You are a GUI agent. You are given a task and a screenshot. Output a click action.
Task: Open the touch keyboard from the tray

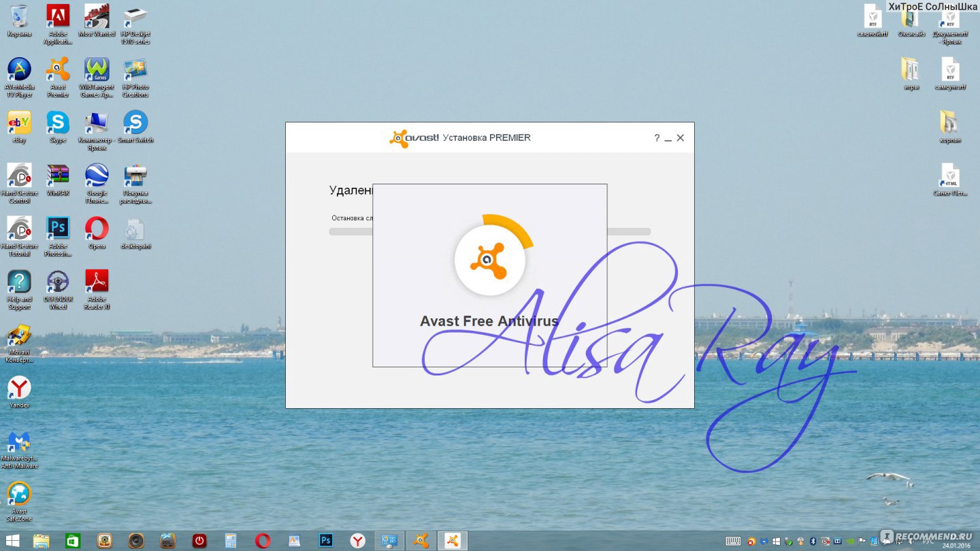point(733,541)
